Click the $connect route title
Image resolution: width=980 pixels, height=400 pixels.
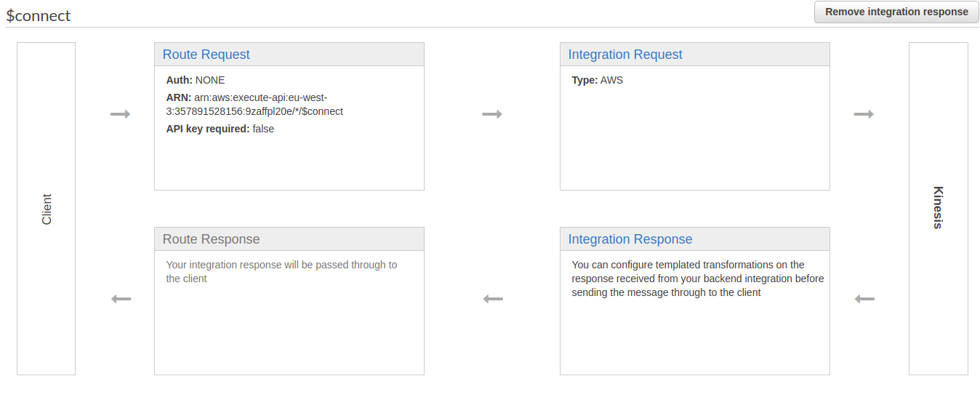pos(39,15)
